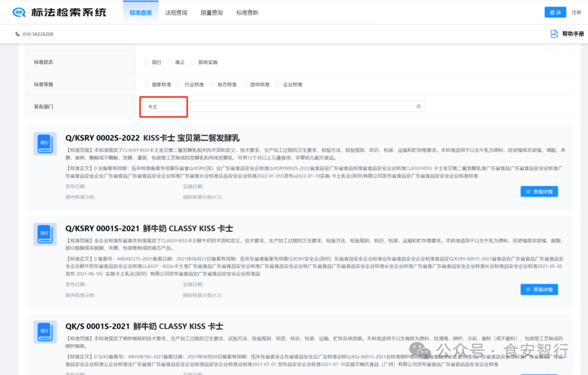
Task: Click the phone icon beside 010-56226209
Action: coord(17,34)
